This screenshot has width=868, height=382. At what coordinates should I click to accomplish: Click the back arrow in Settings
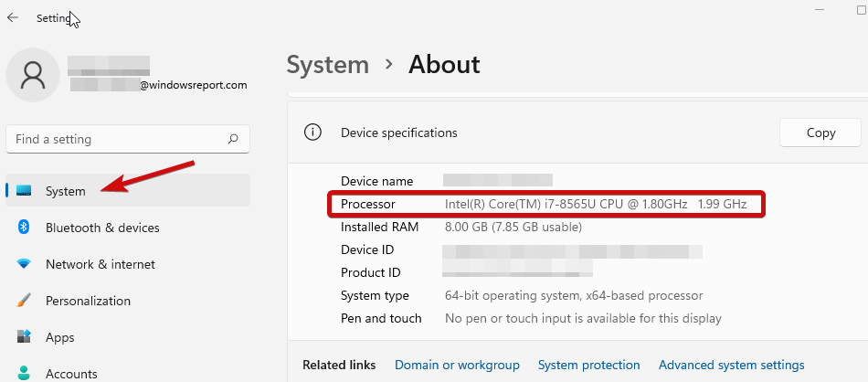pyautogui.click(x=13, y=17)
